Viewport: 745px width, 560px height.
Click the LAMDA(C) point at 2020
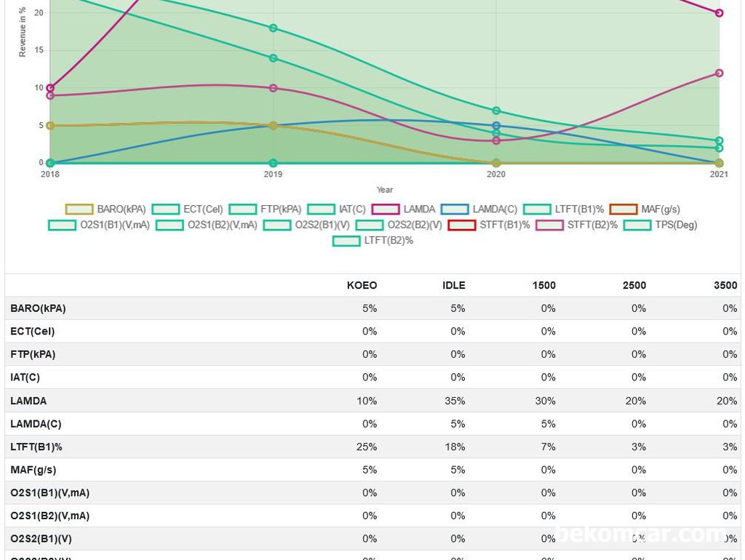coord(496,126)
